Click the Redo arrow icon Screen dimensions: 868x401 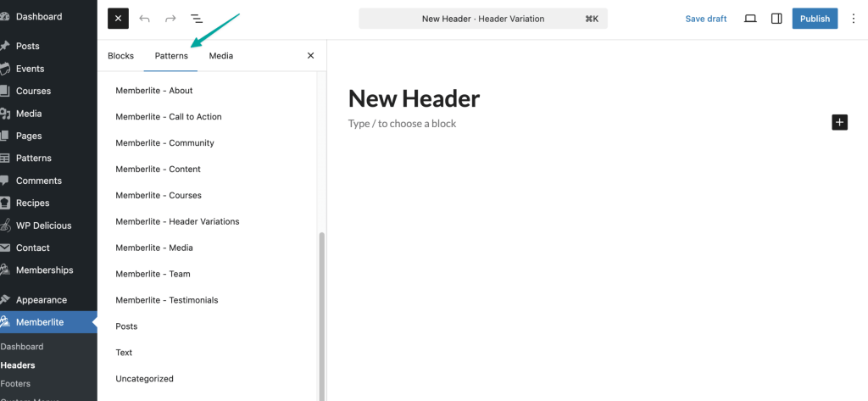(170, 19)
